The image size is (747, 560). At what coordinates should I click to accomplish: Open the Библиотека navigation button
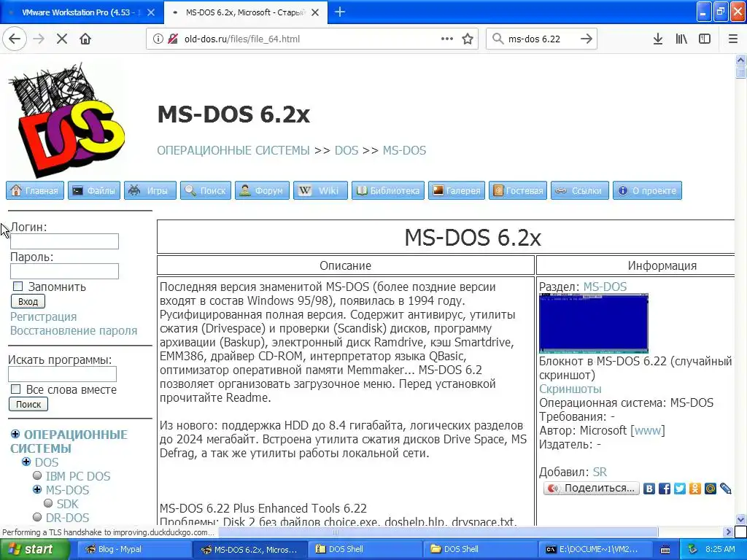[x=388, y=190]
